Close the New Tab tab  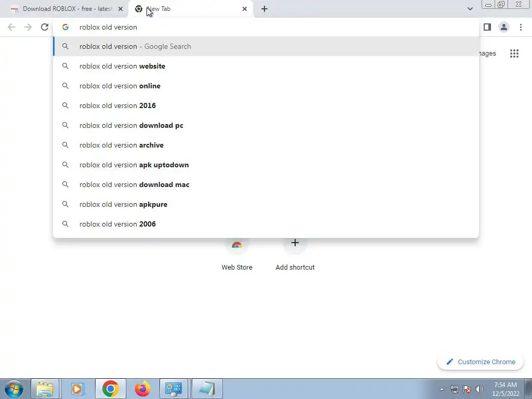pyautogui.click(x=245, y=9)
